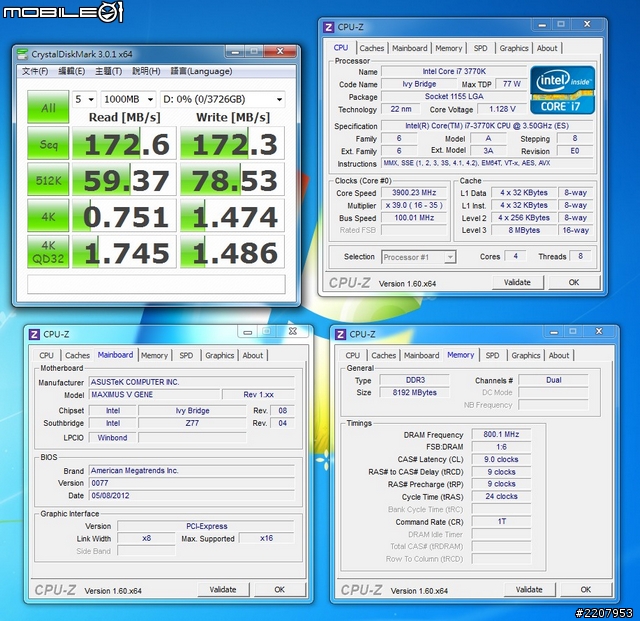Select About tab in the Mainboard CPU-Z window
Screen dimensions: 640x621
click(253, 356)
